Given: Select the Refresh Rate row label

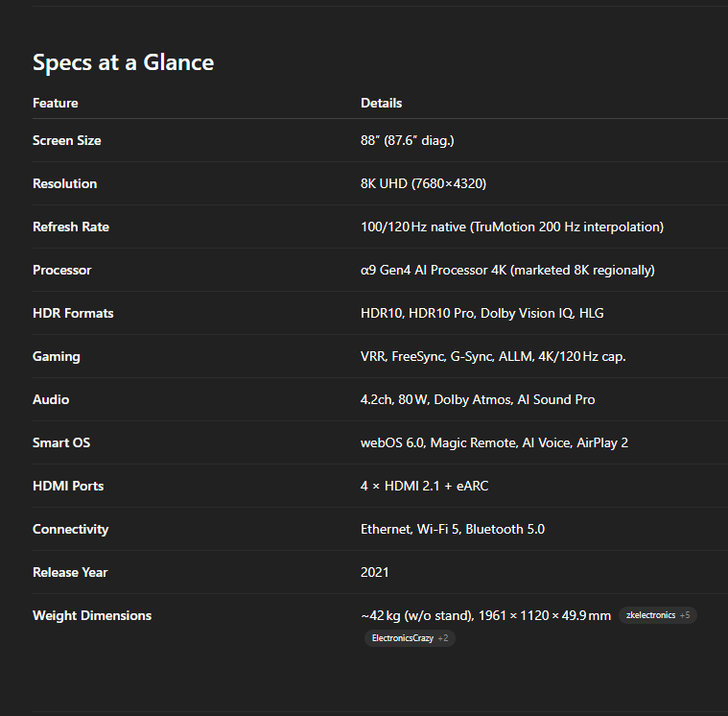Looking at the screenshot, I should click(71, 227).
